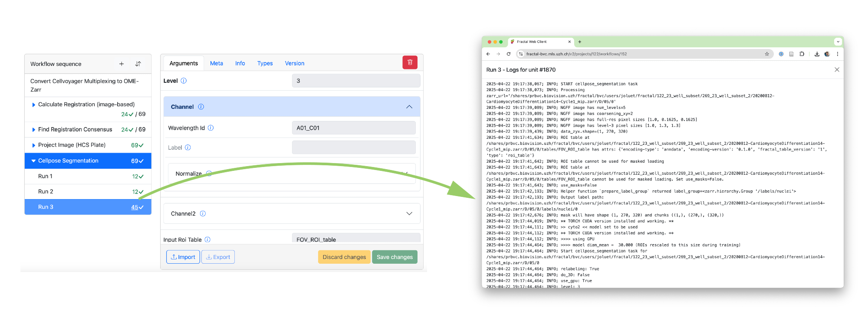Click the Discard changes button

pos(344,257)
